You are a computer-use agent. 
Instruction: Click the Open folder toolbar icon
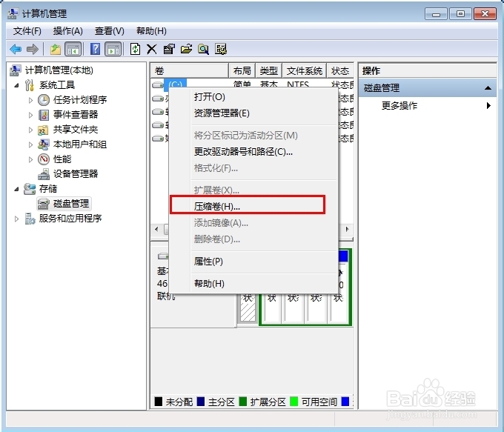(186, 49)
